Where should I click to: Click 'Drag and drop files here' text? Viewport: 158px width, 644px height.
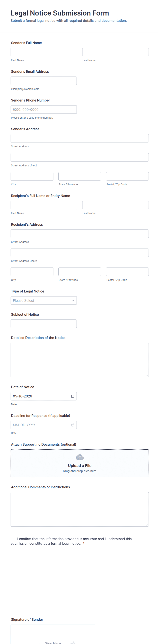[x=80, y=471]
